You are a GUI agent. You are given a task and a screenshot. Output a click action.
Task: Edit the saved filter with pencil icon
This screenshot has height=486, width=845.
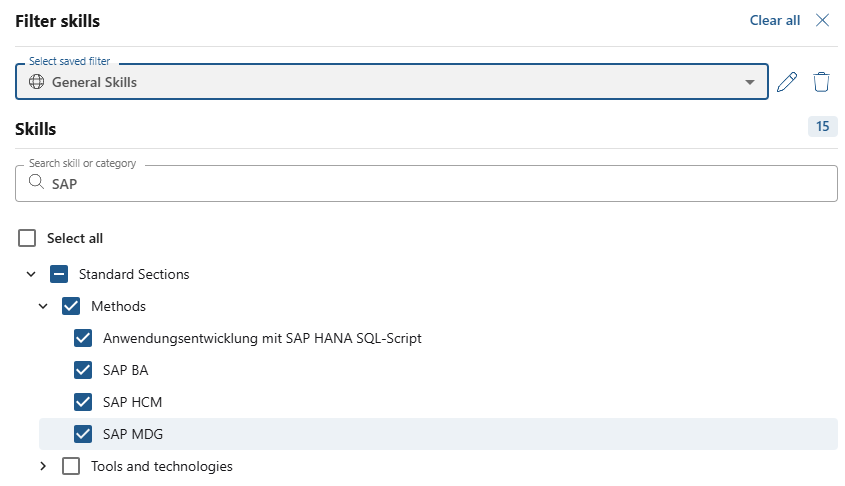787,82
